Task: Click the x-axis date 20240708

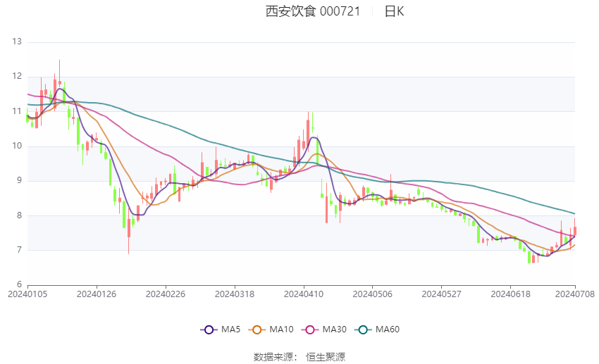Action: 575,294
